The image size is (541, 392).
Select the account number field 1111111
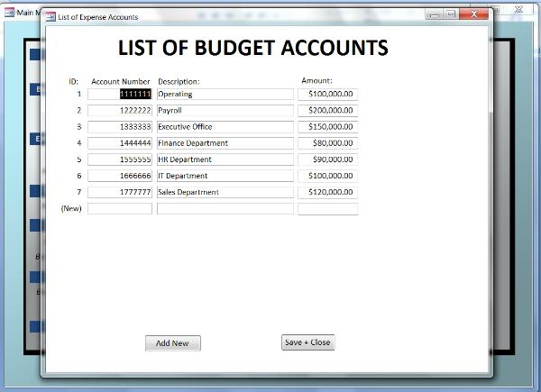120,94
